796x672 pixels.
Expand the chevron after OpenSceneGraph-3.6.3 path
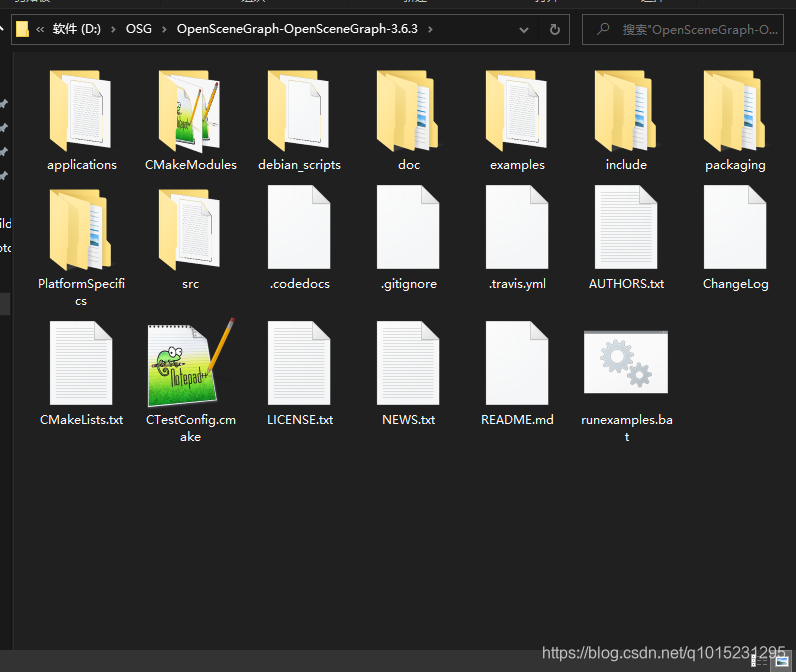point(430,29)
